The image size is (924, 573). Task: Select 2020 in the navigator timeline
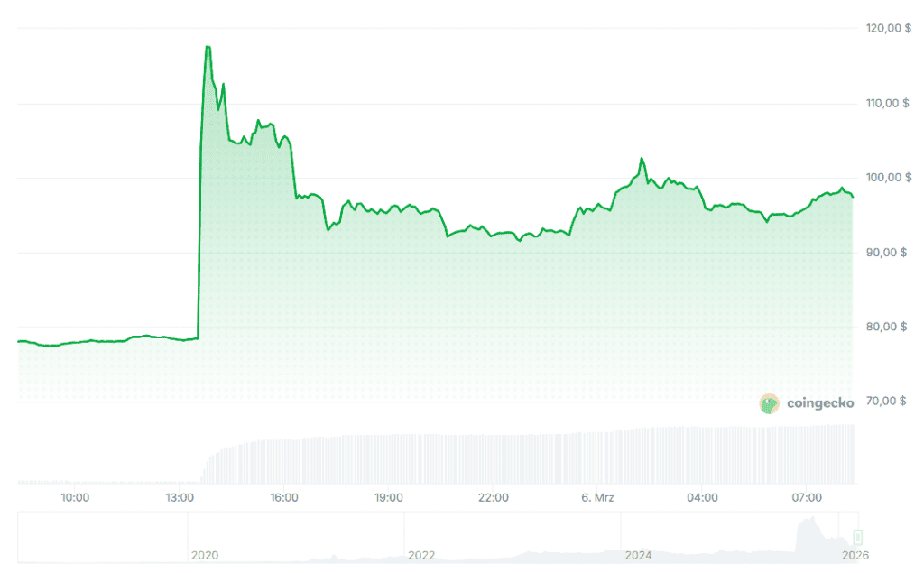(204, 556)
